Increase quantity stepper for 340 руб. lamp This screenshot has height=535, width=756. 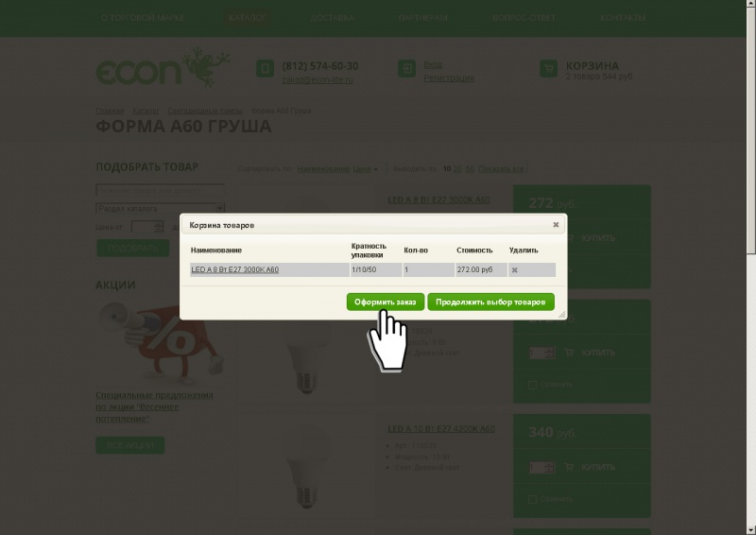pos(549,464)
